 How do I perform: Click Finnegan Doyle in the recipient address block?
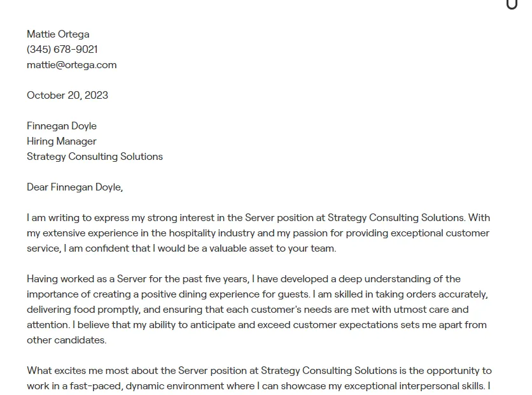[62, 126]
